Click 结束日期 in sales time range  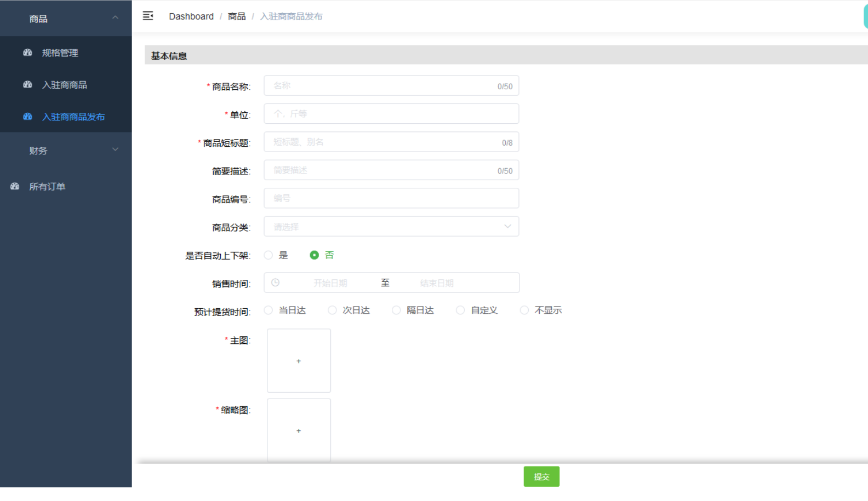[437, 283]
